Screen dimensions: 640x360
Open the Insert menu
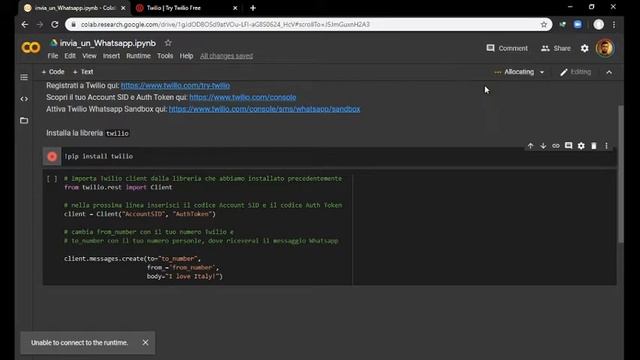111,56
